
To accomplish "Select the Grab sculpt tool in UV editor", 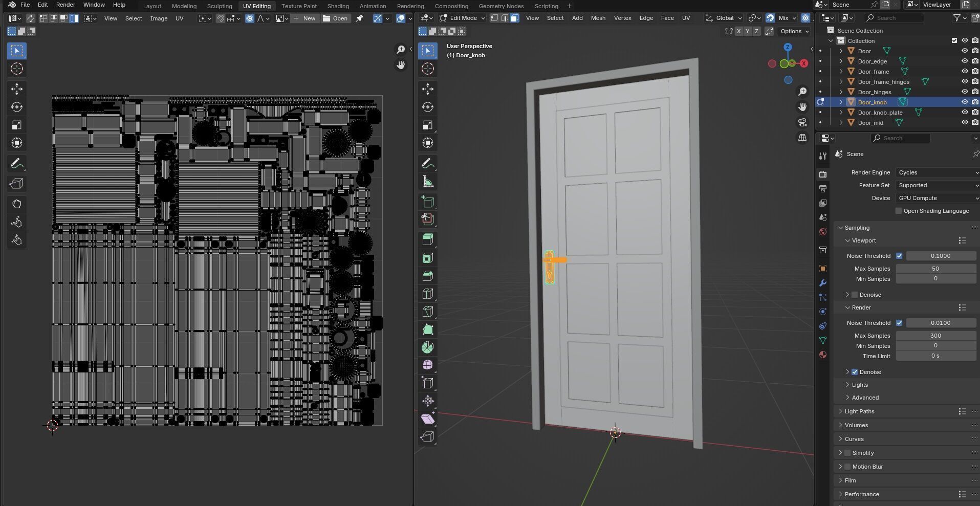I will (x=17, y=204).
